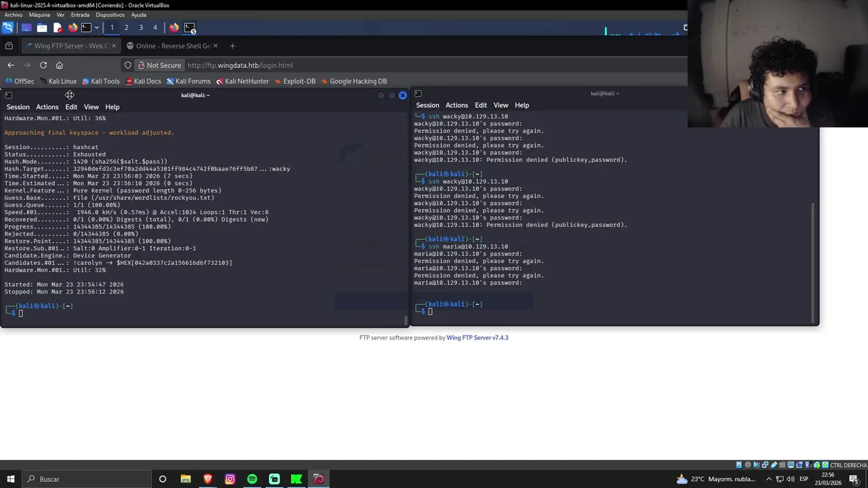Viewport: 868px width, 488px height.
Task: Select the Online - Reverse Shell Generator tab
Action: pyautogui.click(x=172, y=46)
